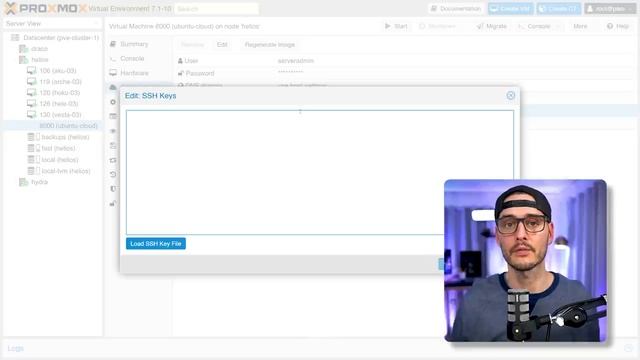Click the Migrate button

[492, 26]
